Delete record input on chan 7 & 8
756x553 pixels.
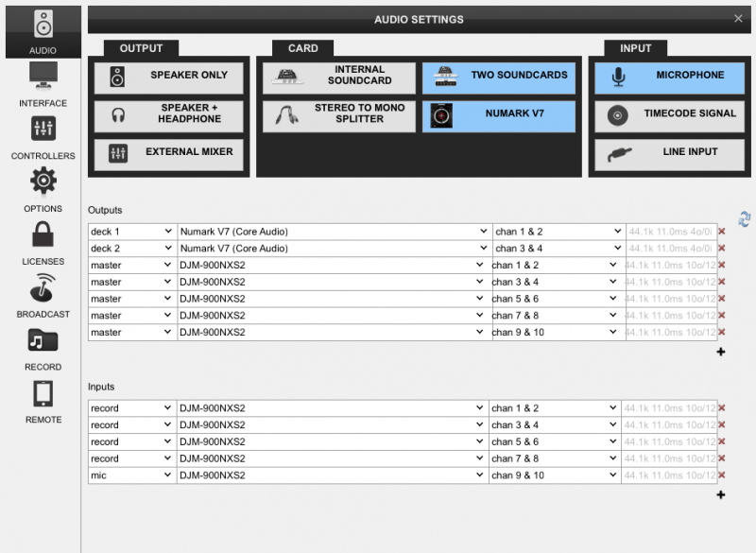(722, 458)
